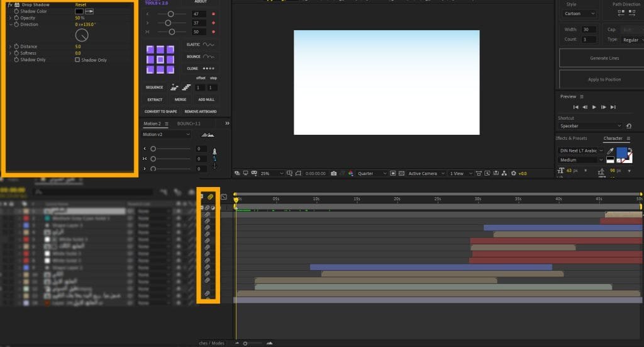The height and width of the screenshot is (347, 644).
Task: Click the second Path Direction icon
Action: [632, 13]
